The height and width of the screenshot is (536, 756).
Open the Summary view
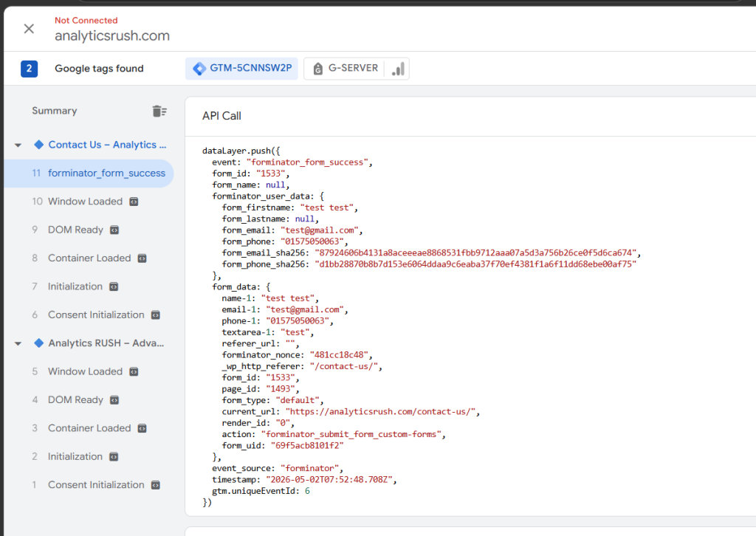55,111
